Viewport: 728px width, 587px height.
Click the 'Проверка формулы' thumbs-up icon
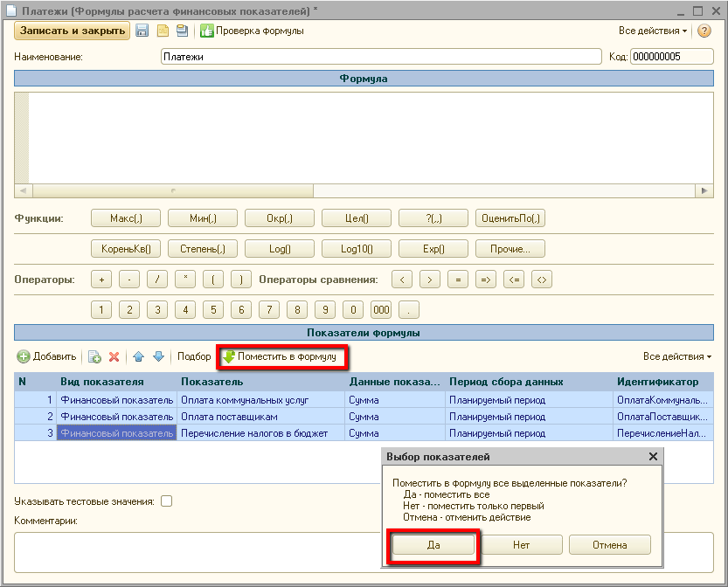[x=207, y=31]
